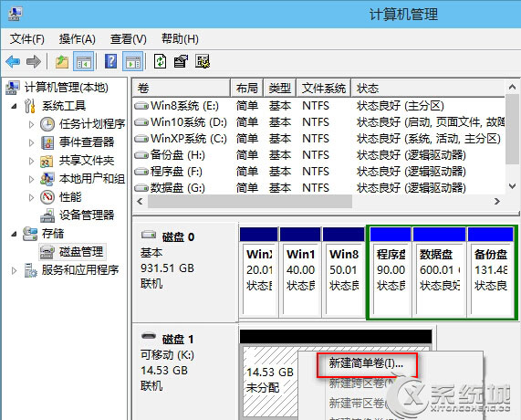Click the horizontal scroll left arrow
Screen dimensions: 521x420
(140, 201)
